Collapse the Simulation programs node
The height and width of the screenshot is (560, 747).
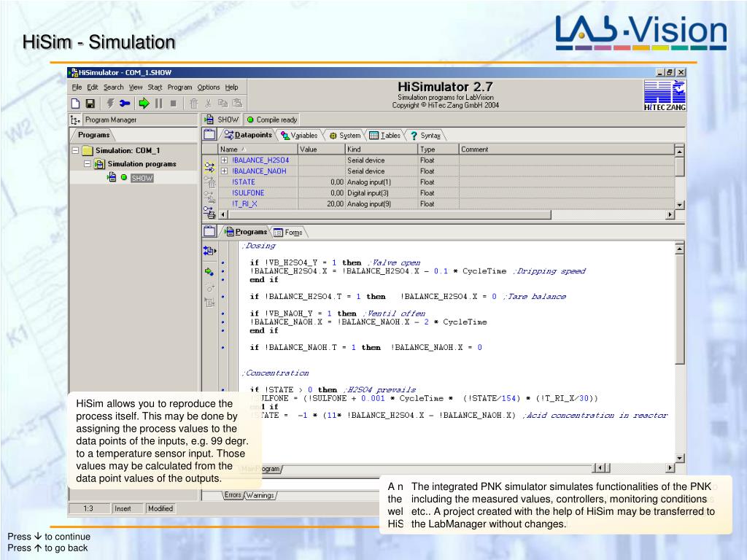click(88, 164)
